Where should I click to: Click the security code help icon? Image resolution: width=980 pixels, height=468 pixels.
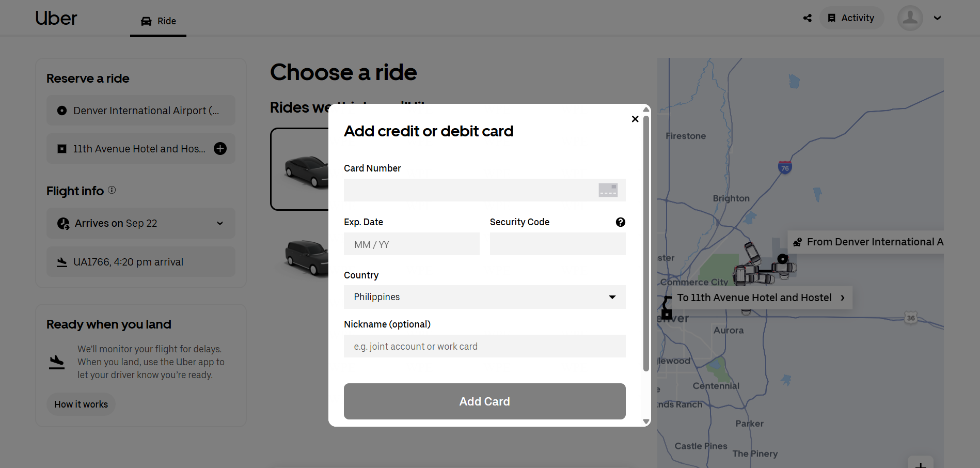[620, 222]
